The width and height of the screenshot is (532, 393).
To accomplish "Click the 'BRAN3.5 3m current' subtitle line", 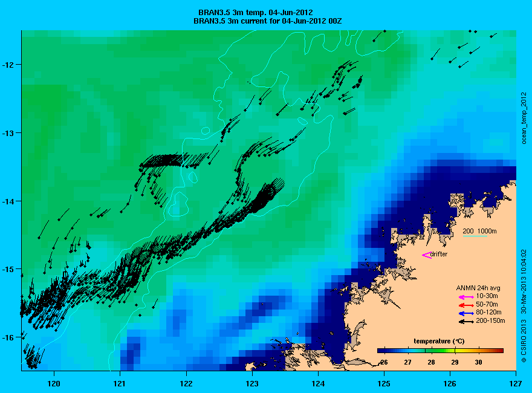I will tap(268, 21).
